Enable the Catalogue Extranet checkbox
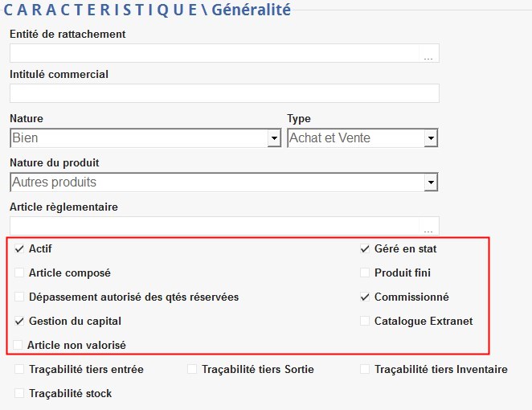This screenshot has height=410, width=532. 366,322
